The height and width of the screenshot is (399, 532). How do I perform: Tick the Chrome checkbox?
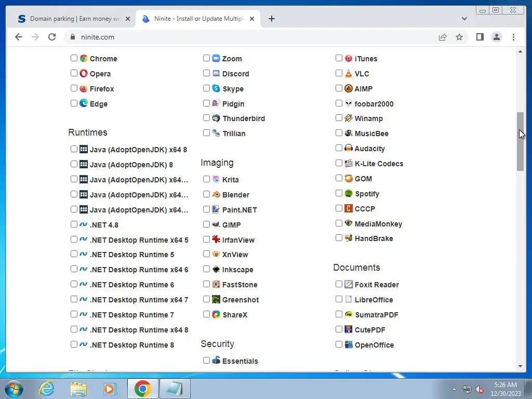(74, 58)
